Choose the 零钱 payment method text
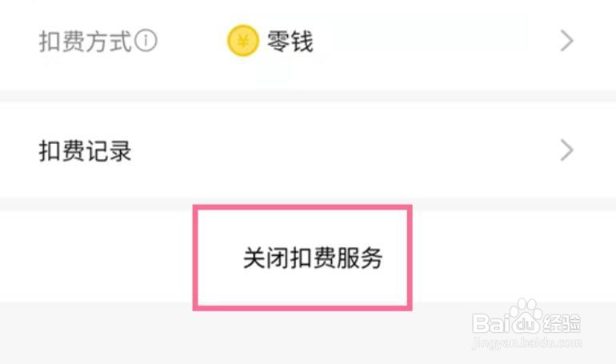Image resolution: width=616 pixels, height=364 pixels. pyautogui.click(x=290, y=41)
